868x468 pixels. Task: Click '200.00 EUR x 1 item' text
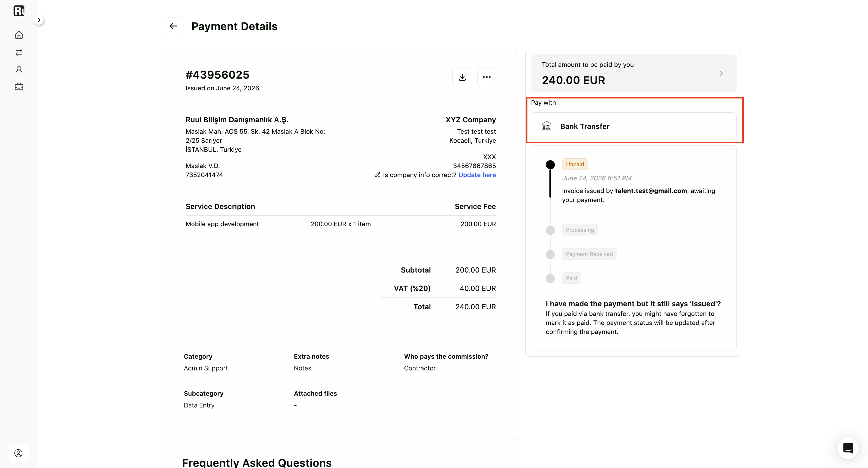tap(341, 224)
